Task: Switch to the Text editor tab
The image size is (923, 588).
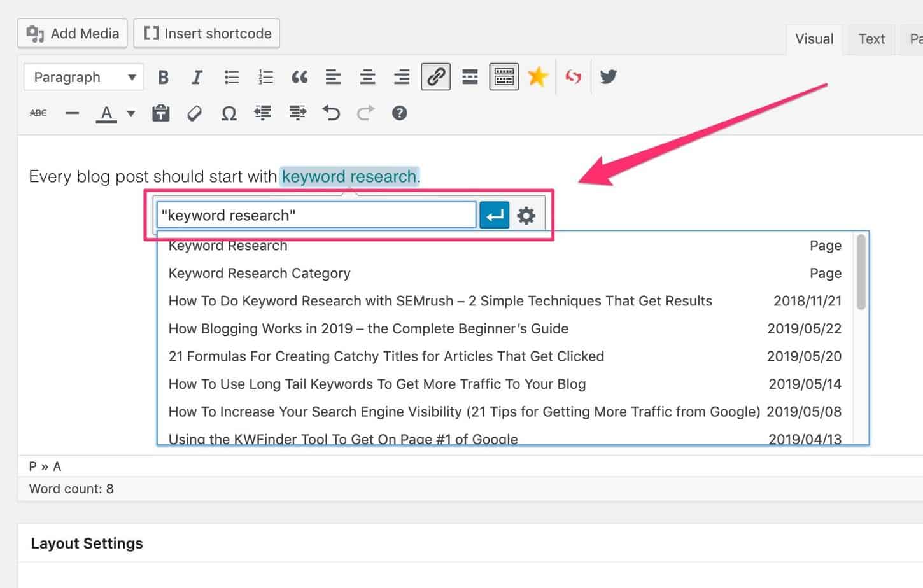Action: [871, 39]
